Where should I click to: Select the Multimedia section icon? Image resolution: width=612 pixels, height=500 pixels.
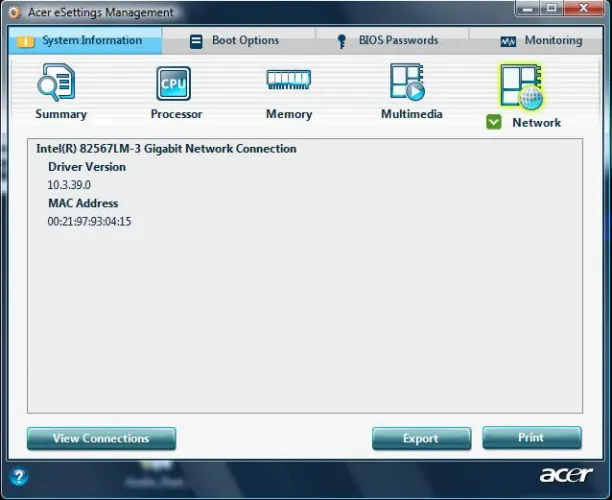pos(407,82)
